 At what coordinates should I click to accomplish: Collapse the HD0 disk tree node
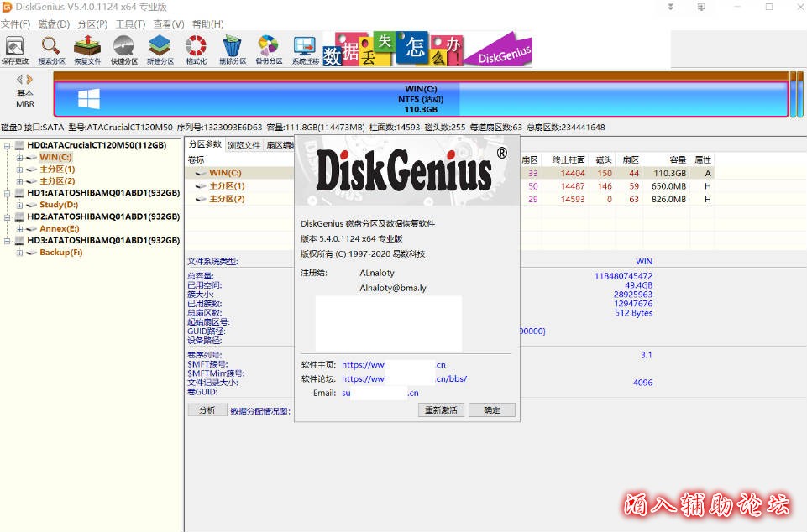[x=8, y=145]
